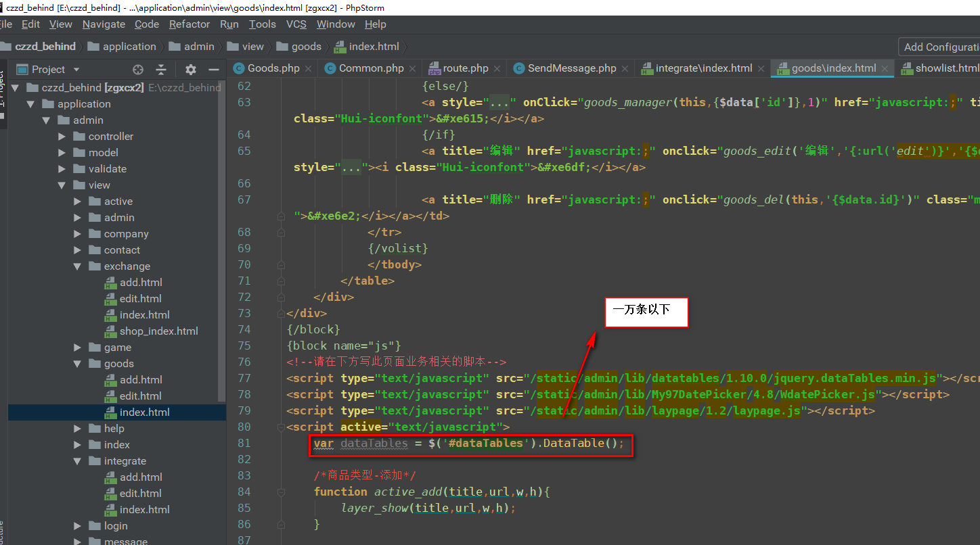Collapse the admin folder under application
The width and height of the screenshot is (980, 545).
click(x=46, y=120)
